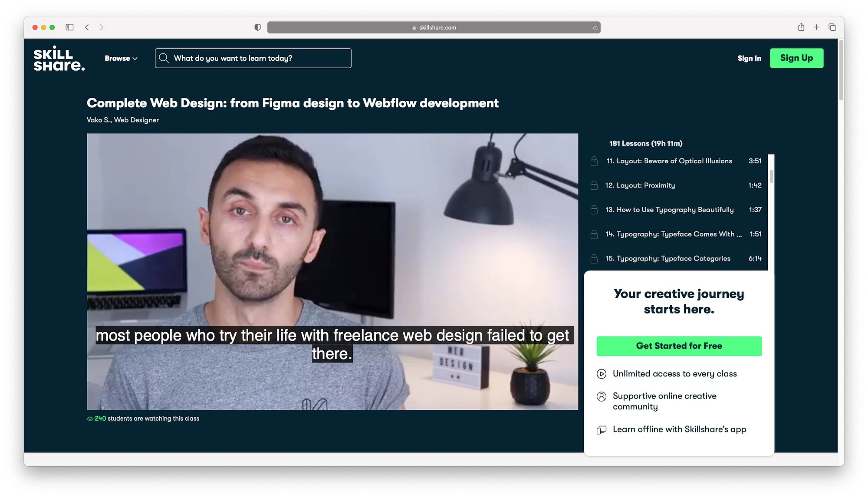The width and height of the screenshot is (868, 498).
Task: Click the search magnifying glass icon
Action: [164, 58]
